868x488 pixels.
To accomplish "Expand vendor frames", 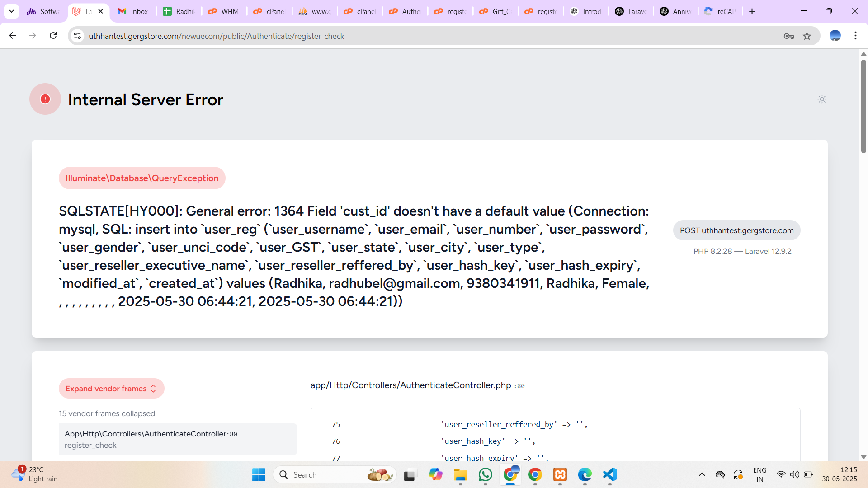I will pyautogui.click(x=111, y=389).
